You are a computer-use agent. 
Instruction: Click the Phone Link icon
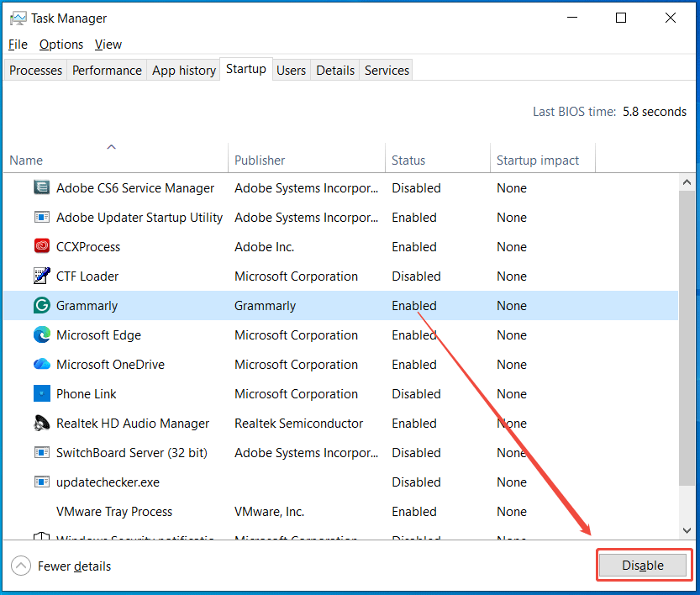(x=41, y=393)
